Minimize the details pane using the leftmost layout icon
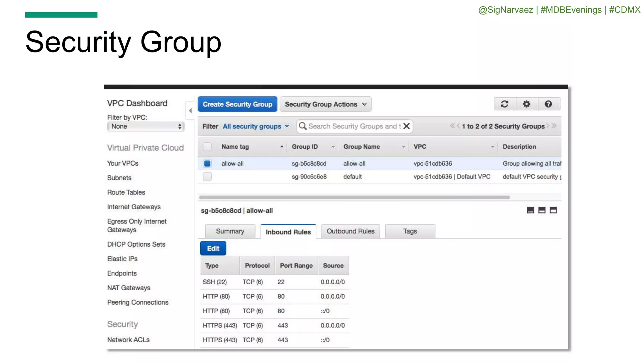The height and width of the screenshot is (362, 644). [530, 210]
